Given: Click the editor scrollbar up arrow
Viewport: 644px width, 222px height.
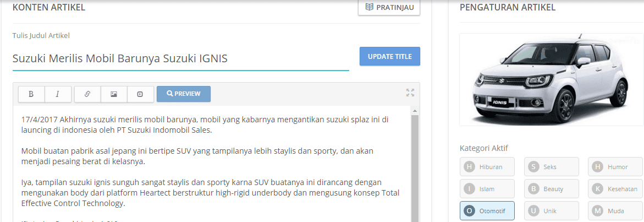Looking at the screenshot, I should (x=415, y=111).
